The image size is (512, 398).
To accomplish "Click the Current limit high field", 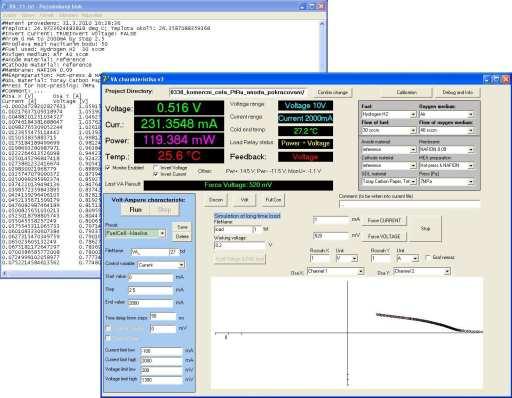I will [161, 361].
